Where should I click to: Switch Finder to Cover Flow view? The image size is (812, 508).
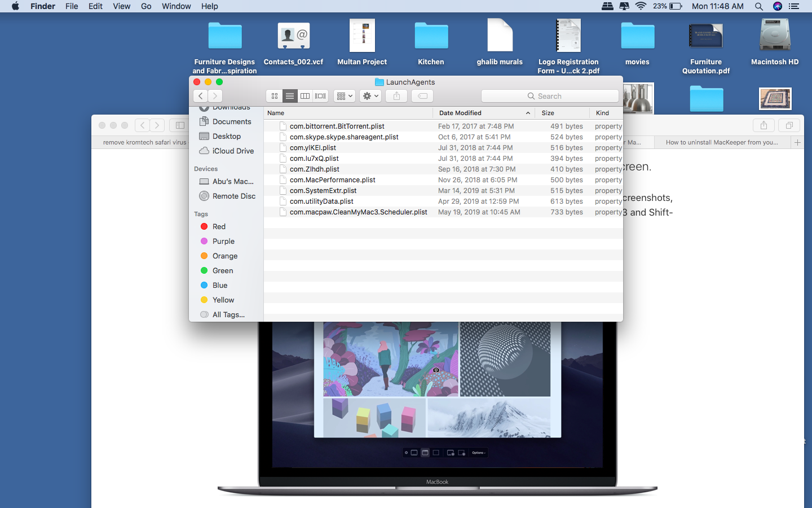(321, 96)
